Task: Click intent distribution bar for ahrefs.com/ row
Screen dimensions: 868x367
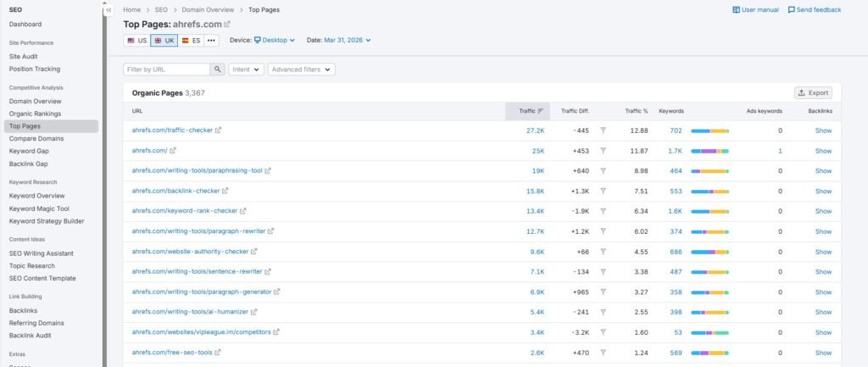Action: pyautogui.click(x=709, y=151)
